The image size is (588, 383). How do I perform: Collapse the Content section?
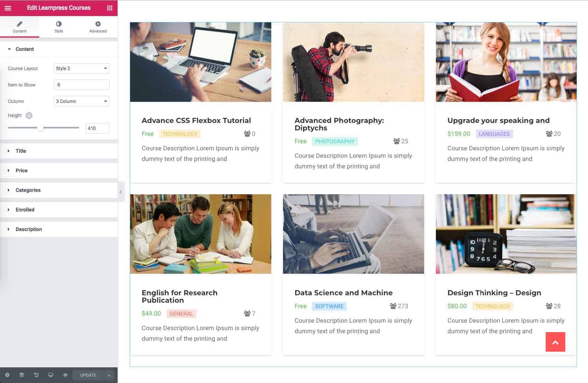click(x=24, y=49)
